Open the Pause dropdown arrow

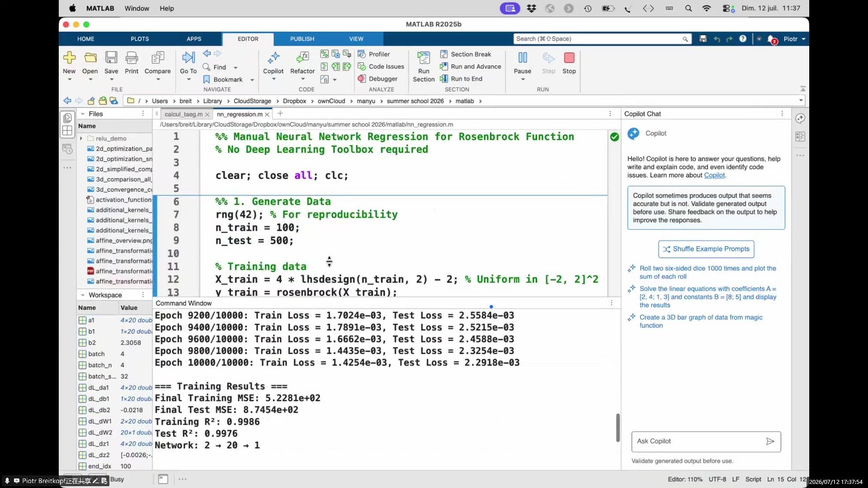click(x=523, y=80)
